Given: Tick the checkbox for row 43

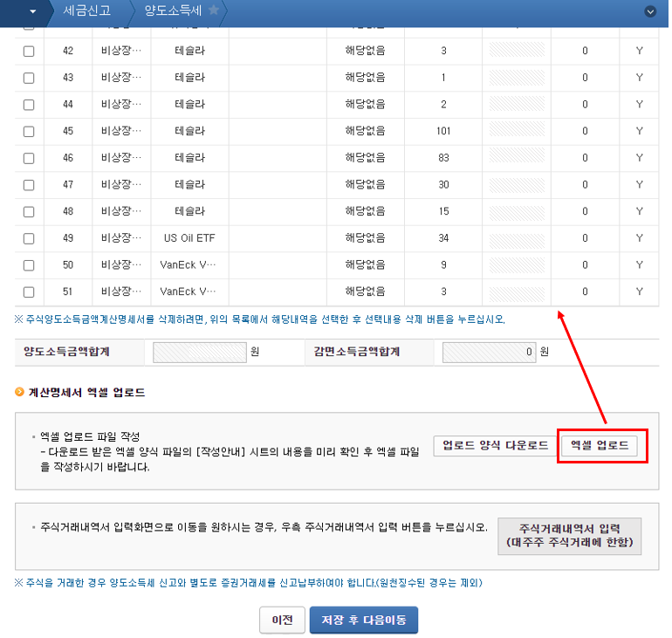Looking at the screenshot, I should pyautogui.click(x=29, y=78).
